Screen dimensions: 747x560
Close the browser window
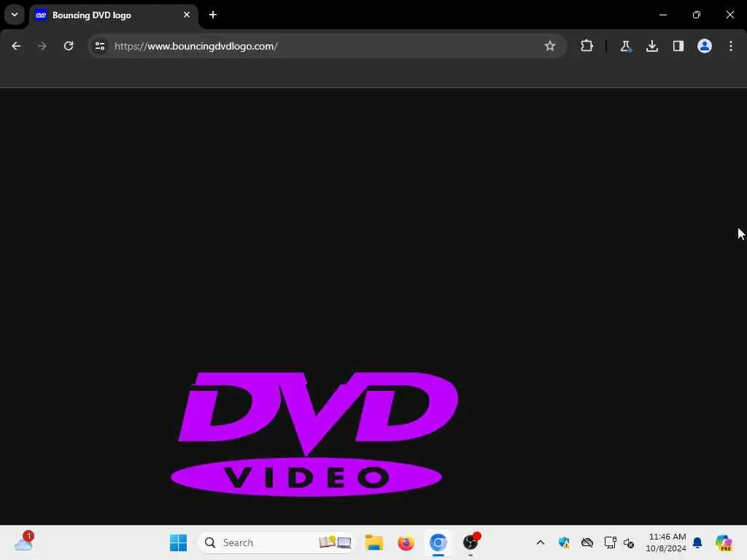pyautogui.click(x=729, y=15)
